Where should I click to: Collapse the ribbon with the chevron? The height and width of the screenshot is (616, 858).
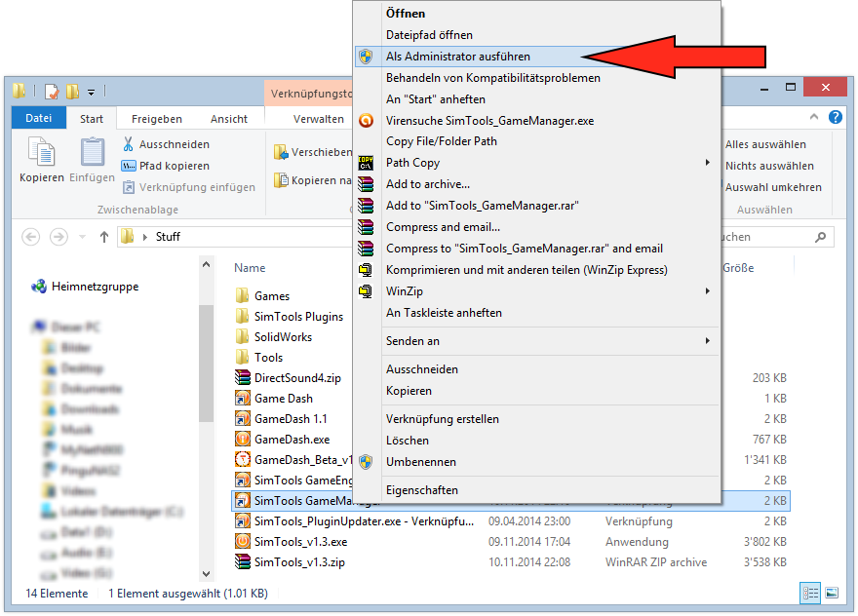tap(814, 117)
